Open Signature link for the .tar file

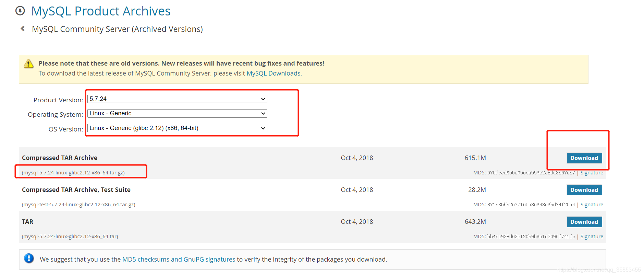592,237
